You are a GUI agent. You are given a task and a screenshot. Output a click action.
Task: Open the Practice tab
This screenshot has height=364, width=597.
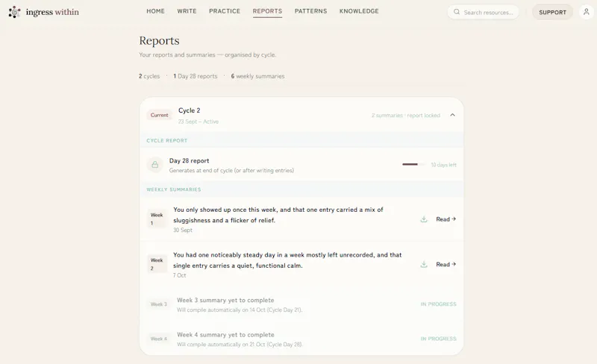(x=225, y=11)
